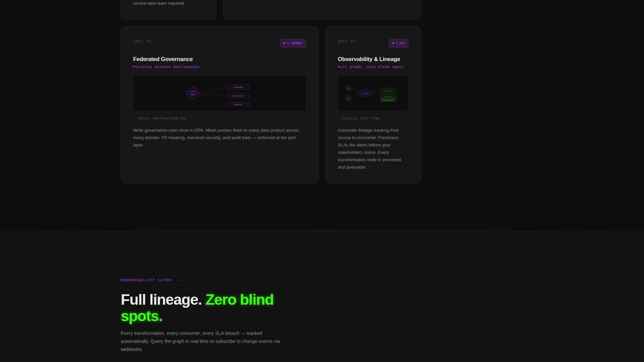644x362 pixels.
Task: Click 'Full graph, zero blind spots' subtitle
Action: 371,67
